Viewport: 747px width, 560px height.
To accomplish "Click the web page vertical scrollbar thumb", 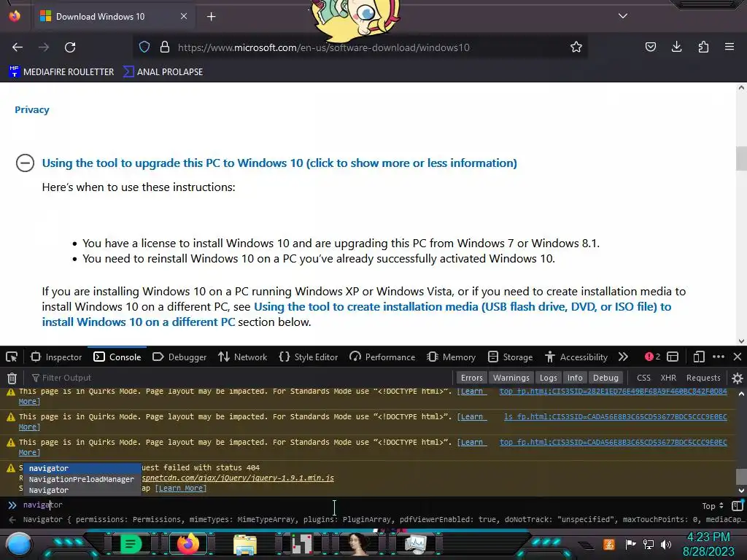I will point(741,158).
